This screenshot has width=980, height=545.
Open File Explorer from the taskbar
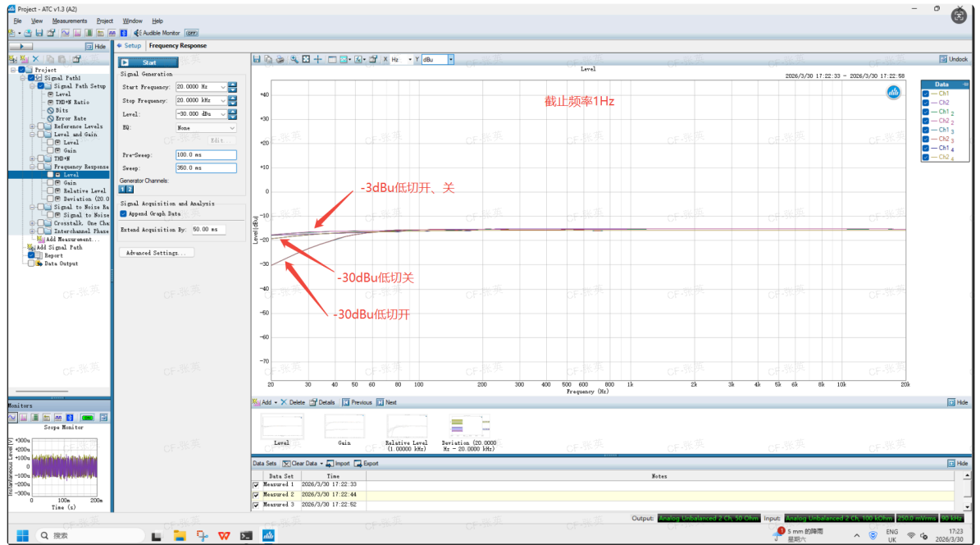click(180, 536)
